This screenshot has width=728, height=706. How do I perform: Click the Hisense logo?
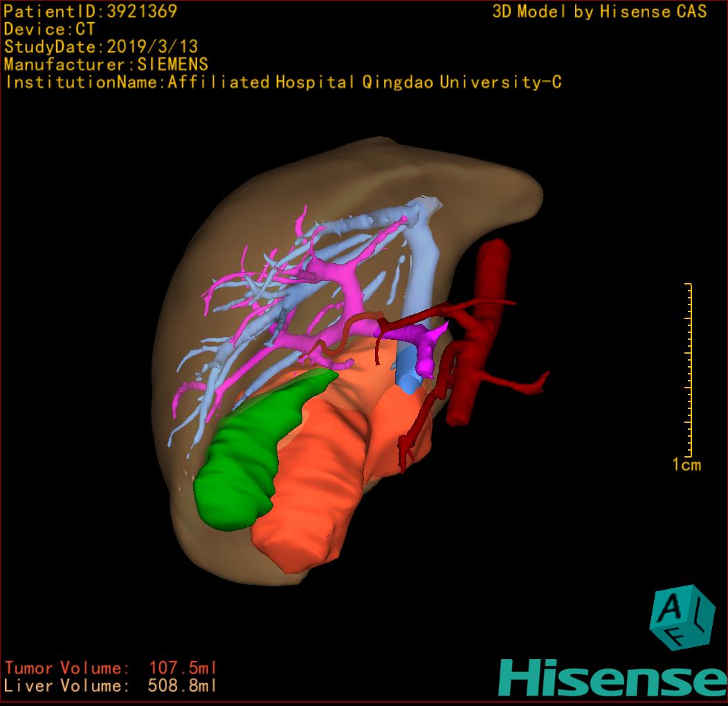click(613, 678)
